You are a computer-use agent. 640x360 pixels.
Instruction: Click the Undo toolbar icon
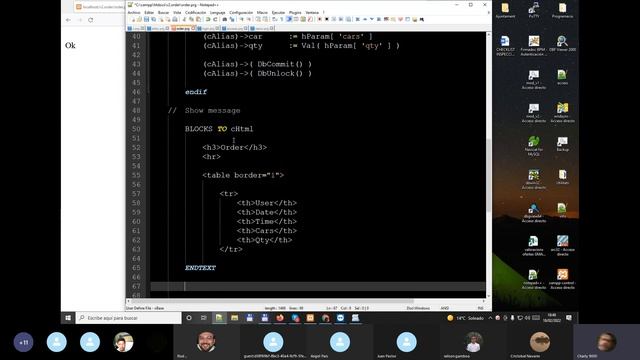tap(208, 19)
